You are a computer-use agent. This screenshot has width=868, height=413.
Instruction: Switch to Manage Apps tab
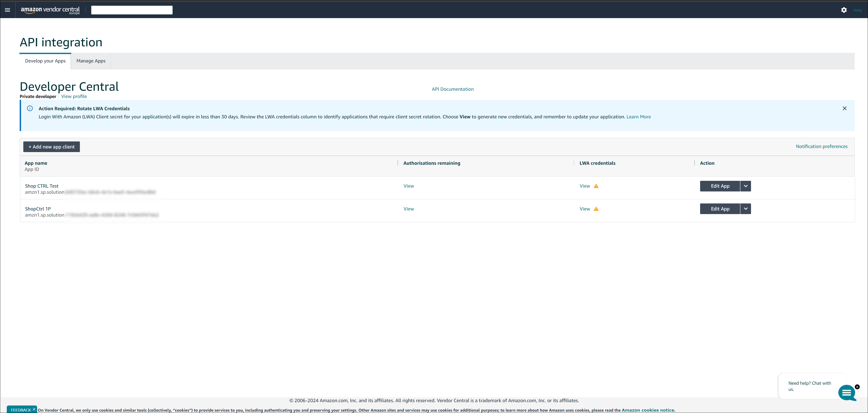pos(91,61)
